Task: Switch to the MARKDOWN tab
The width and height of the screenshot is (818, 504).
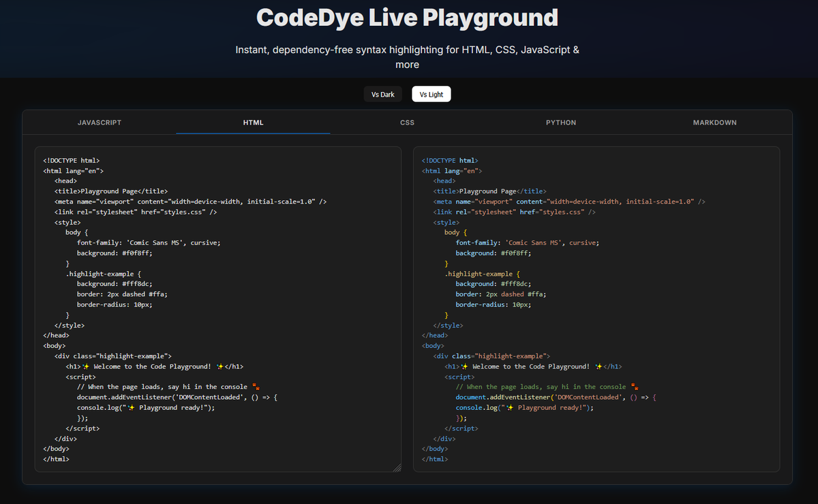Action: (x=714, y=123)
